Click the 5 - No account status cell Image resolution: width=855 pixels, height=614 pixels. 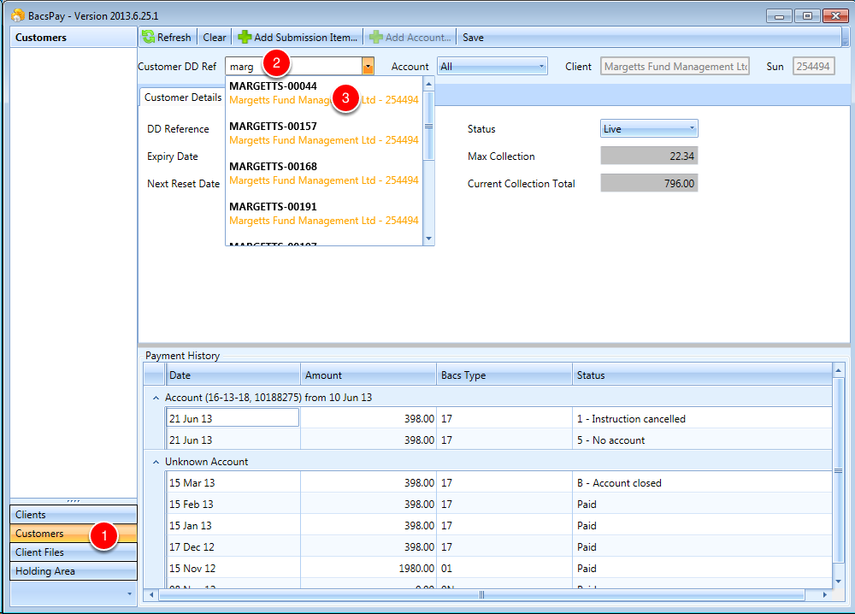click(x=702, y=440)
